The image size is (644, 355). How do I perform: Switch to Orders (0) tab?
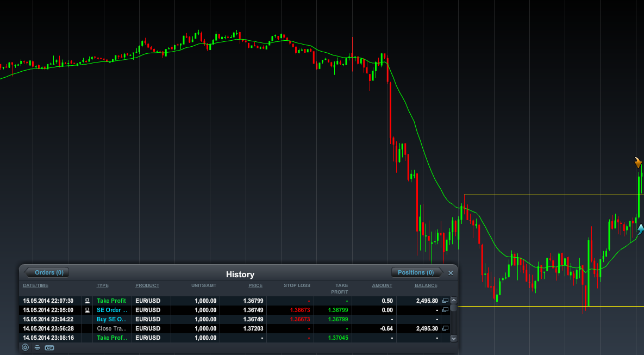coord(47,272)
